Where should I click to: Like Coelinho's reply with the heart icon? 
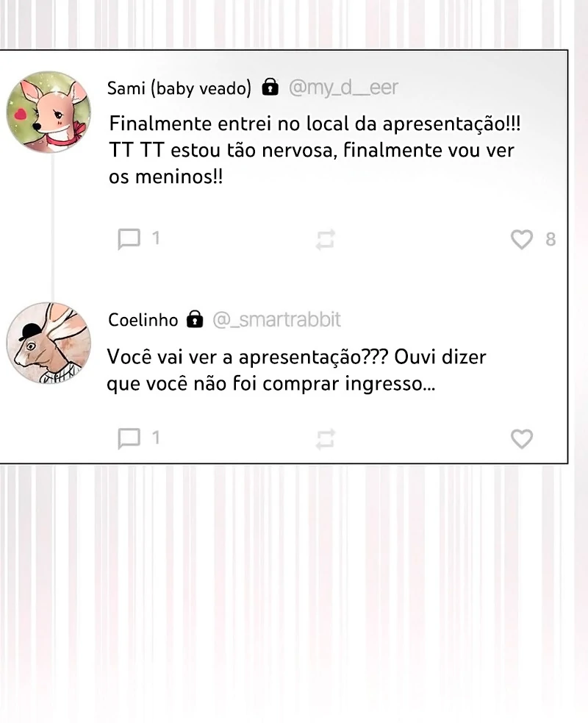(522, 438)
